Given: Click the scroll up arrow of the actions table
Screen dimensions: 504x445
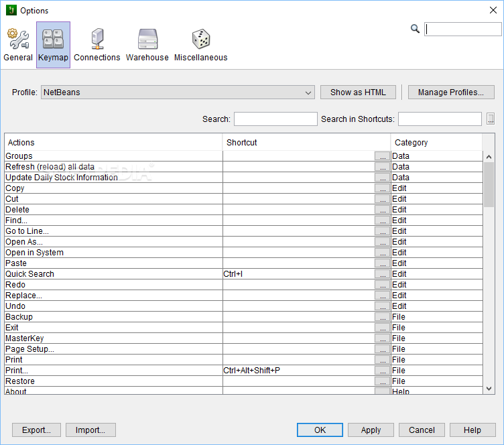Looking at the screenshot, I should click(x=489, y=157).
